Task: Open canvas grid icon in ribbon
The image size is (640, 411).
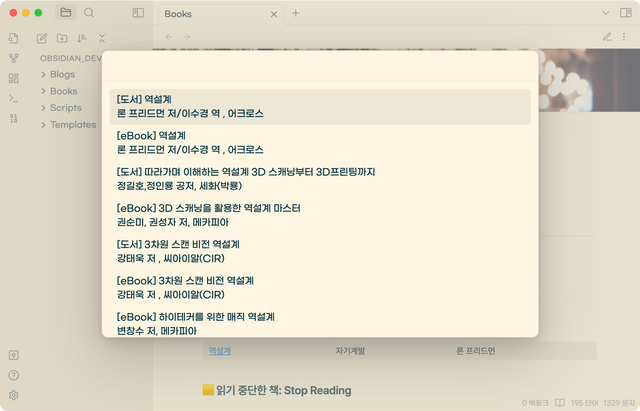Action: 13,78
